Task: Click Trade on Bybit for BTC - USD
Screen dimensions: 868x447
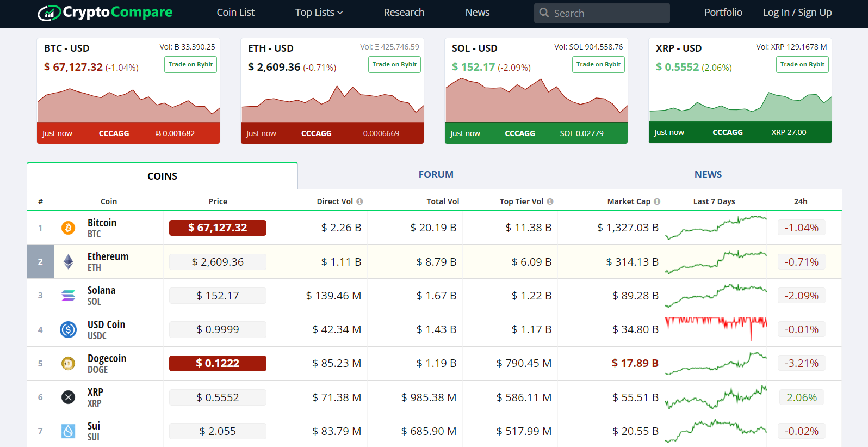Action: click(x=190, y=64)
